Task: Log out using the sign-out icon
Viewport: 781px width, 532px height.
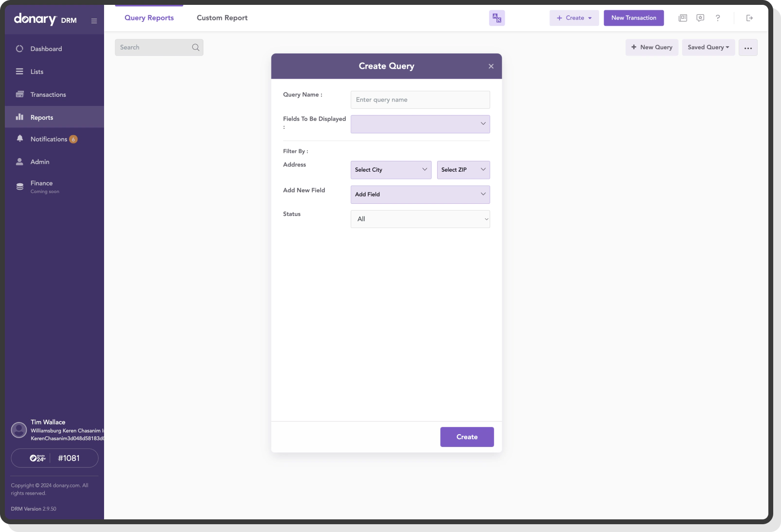Action: pyautogui.click(x=749, y=18)
